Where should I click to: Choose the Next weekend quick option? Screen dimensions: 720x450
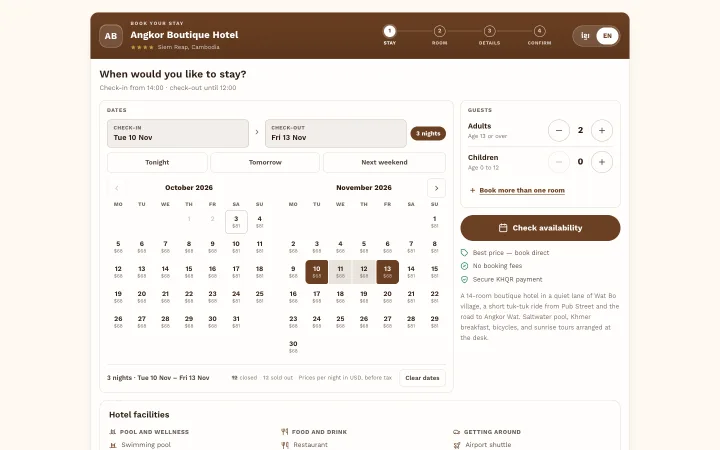coord(384,163)
